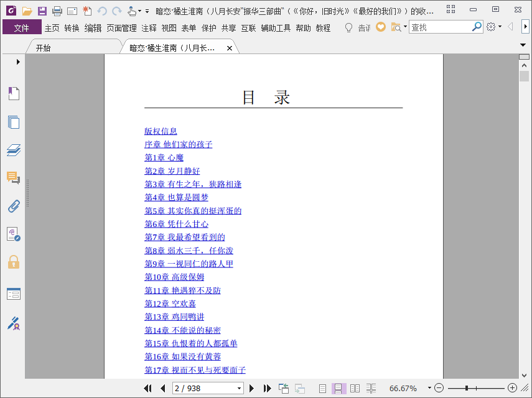
Task: Click the Print icon
Action: tap(57, 11)
